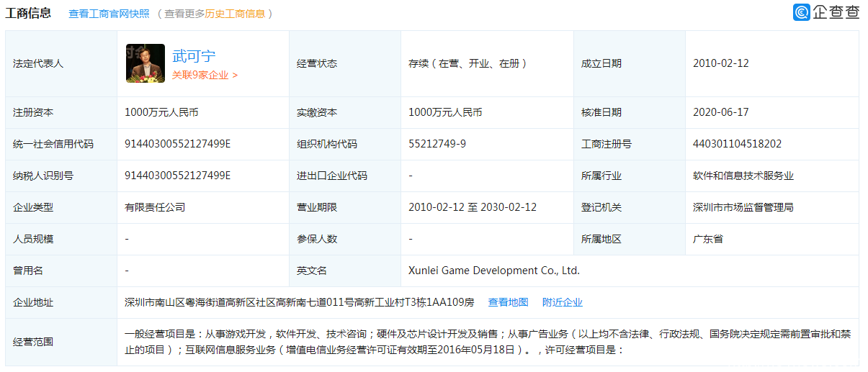Select 统一社会信用代码 label cell
The width and height of the screenshot is (868, 372).
[x=61, y=144]
